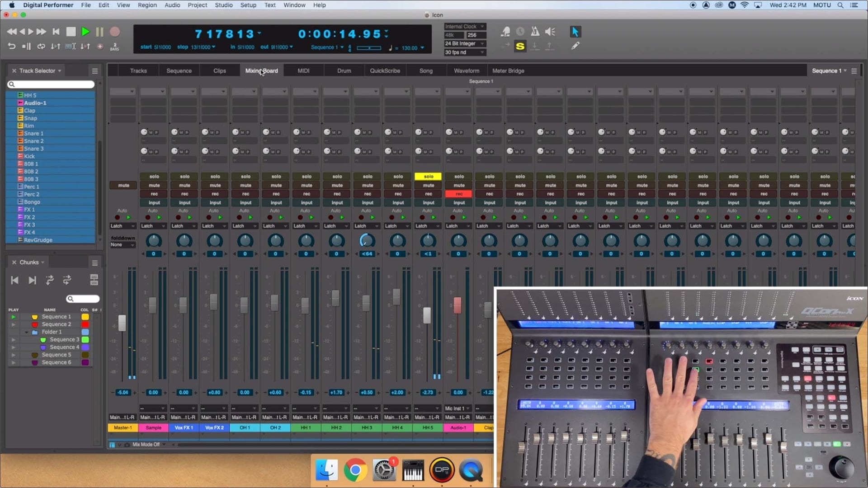Click the yellow Solo indicator icon
The width and height of the screenshot is (868, 488).
(x=520, y=46)
